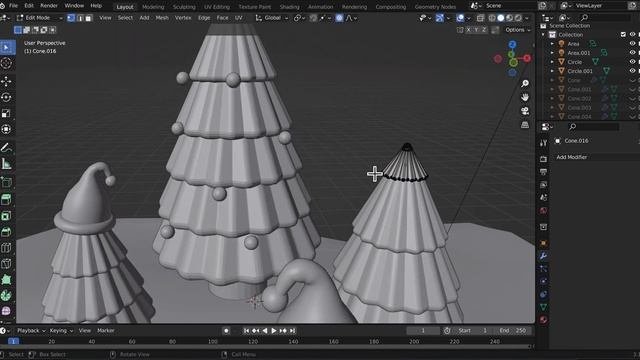Switch to wireframe viewport shading
The image size is (640, 360).
click(492, 18)
